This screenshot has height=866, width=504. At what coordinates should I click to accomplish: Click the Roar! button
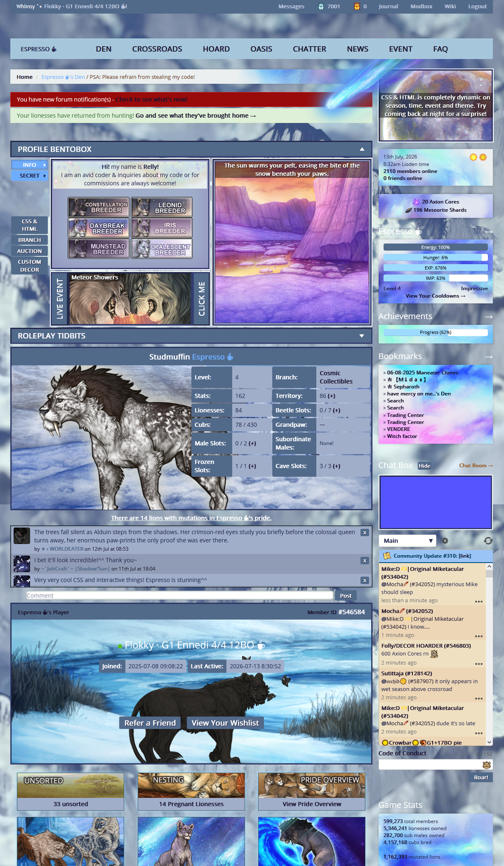481,777
